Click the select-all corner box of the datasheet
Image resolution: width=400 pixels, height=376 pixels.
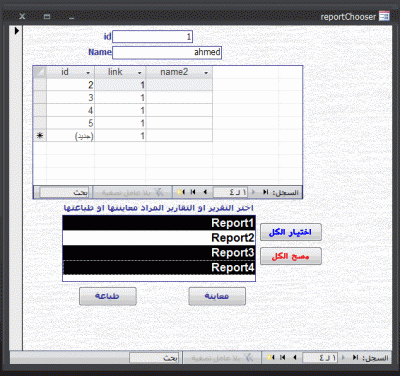coord(40,72)
